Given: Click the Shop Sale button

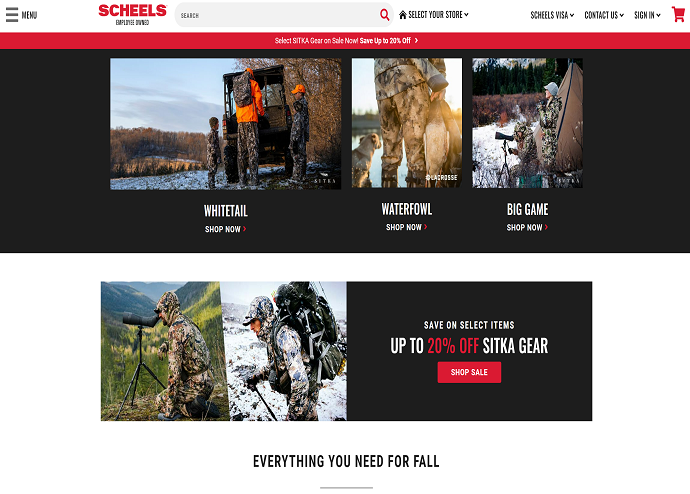Looking at the screenshot, I should point(469,372).
